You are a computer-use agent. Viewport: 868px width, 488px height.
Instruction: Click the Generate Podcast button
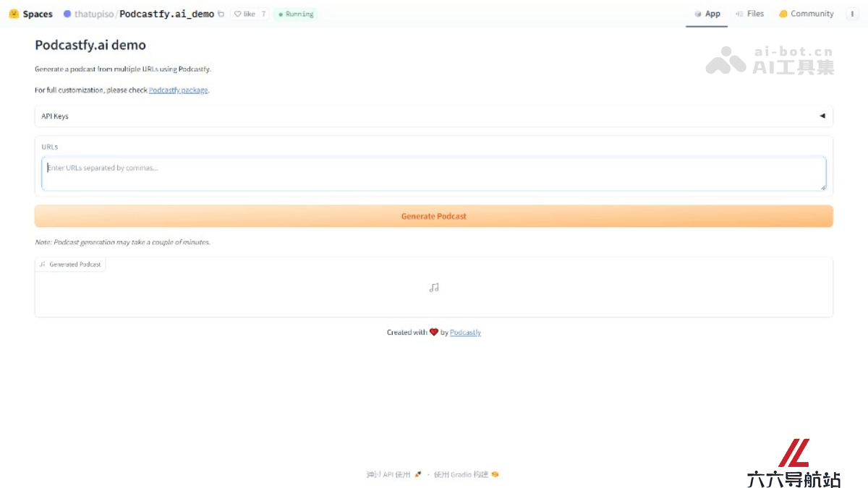click(434, 216)
